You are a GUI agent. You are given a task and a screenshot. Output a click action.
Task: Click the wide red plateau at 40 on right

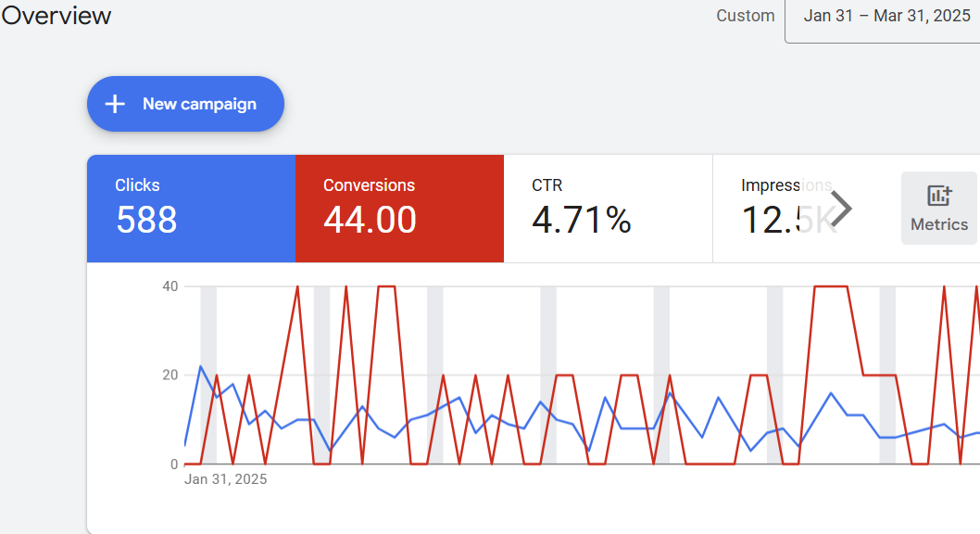coord(831,287)
